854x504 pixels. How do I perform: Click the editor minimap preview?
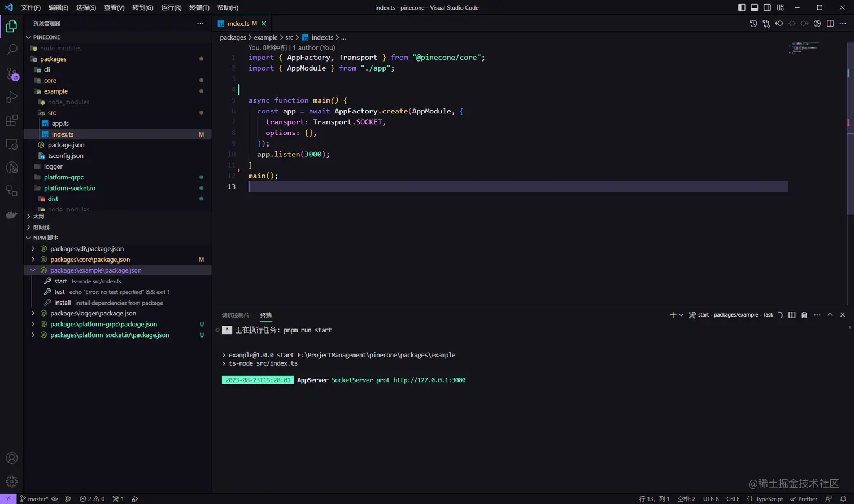point(804,48)
